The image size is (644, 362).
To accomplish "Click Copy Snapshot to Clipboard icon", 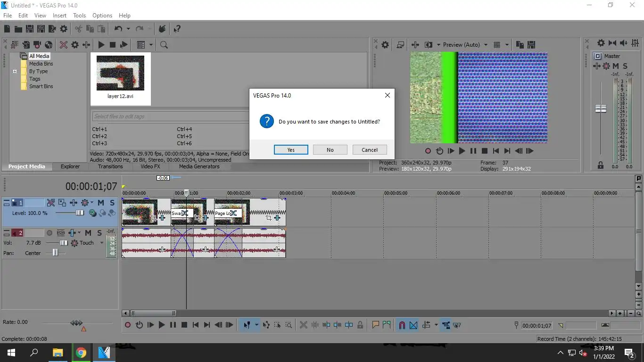I will point(520,45).
